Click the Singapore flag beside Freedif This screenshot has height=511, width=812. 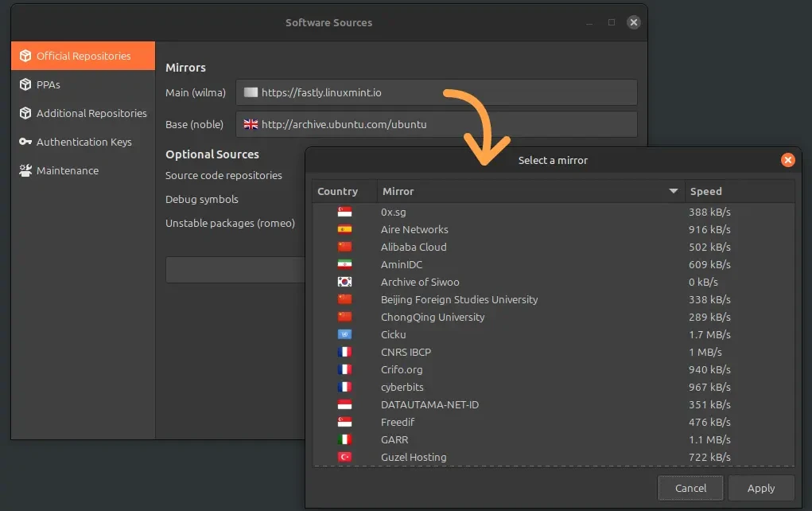pos(344,423)
